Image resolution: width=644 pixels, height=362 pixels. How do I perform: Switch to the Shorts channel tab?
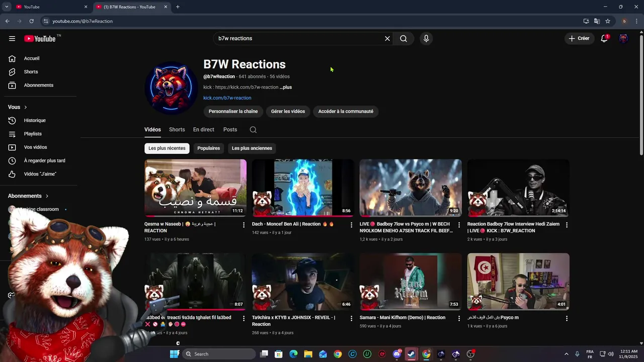pyautogui.click(x=177, y=130)
